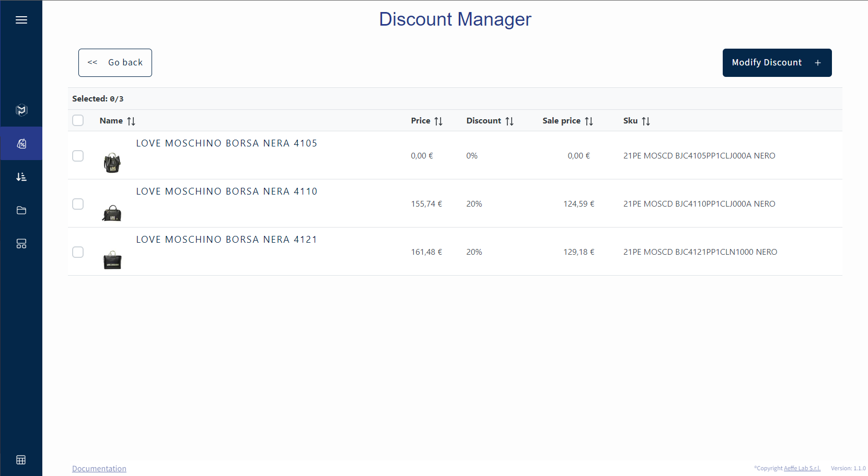Screen dimensions: 868x476
Task: Open the Documentation link
Action: click(99, 469)
